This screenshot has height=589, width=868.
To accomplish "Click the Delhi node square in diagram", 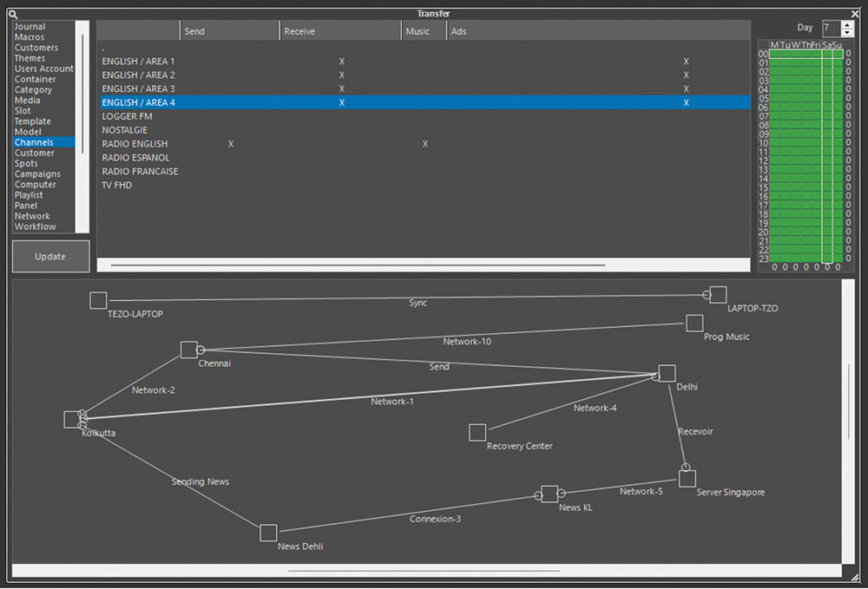I will tap(667, 373).
